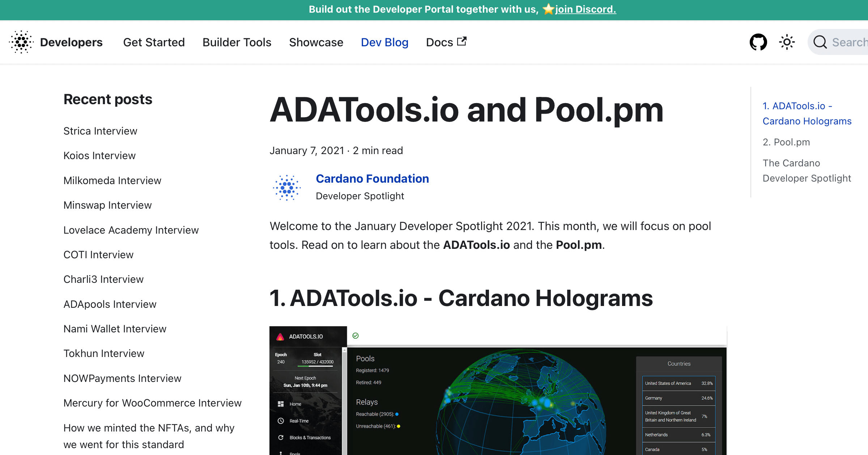This screenshot has width=868, height=455.
Task: Open the Builder Tools menu item
Action: [x=237, y=42]
